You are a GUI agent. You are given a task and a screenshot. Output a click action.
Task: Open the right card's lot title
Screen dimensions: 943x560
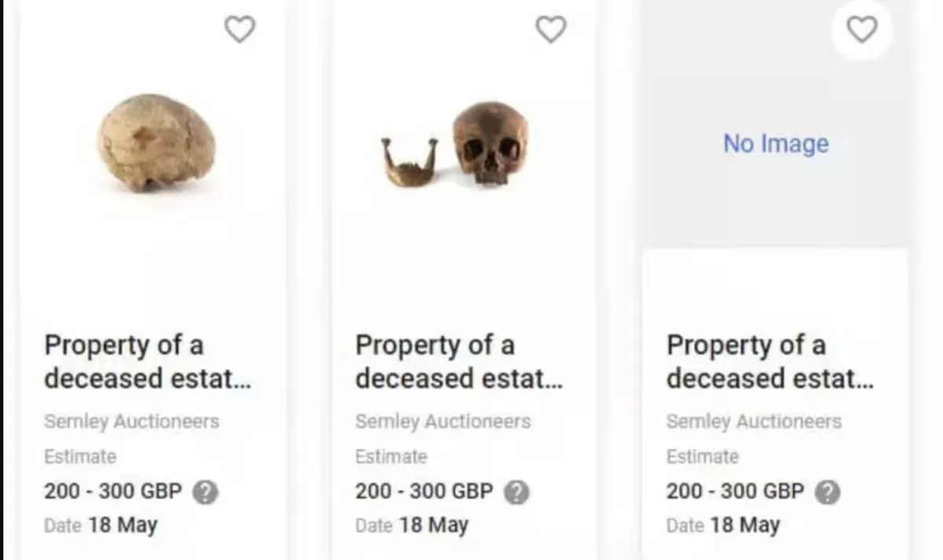(x=769, y=361)
